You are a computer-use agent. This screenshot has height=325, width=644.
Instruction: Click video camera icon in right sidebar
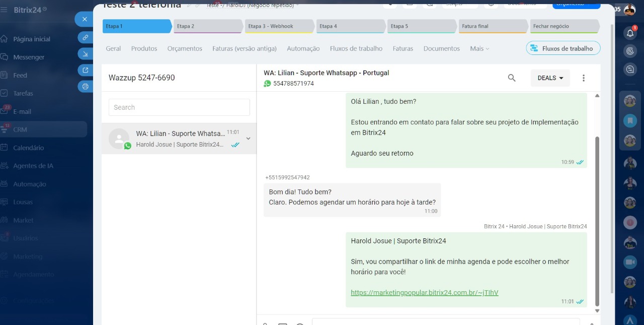pyautogui.click(x=630, y=262)
